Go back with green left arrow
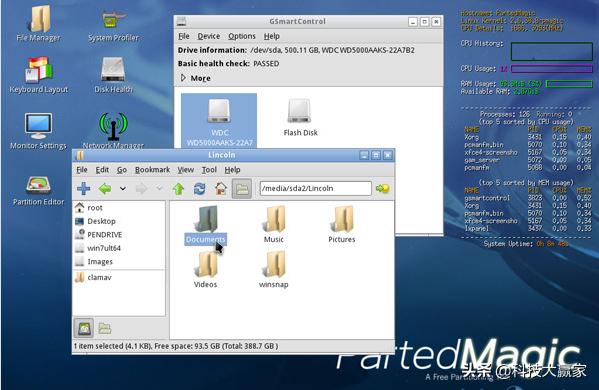 coord(105,188)
